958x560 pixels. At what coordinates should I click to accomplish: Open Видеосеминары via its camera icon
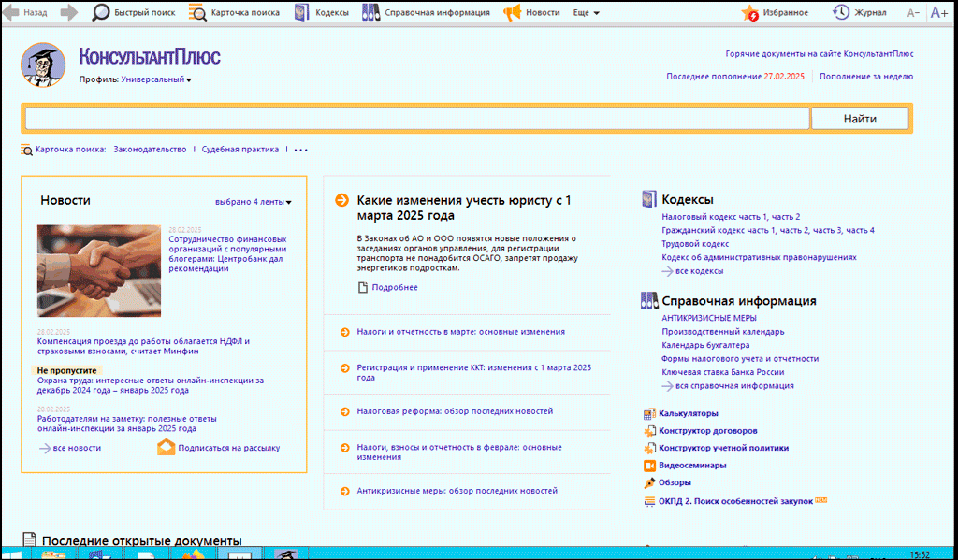[649, 466]
